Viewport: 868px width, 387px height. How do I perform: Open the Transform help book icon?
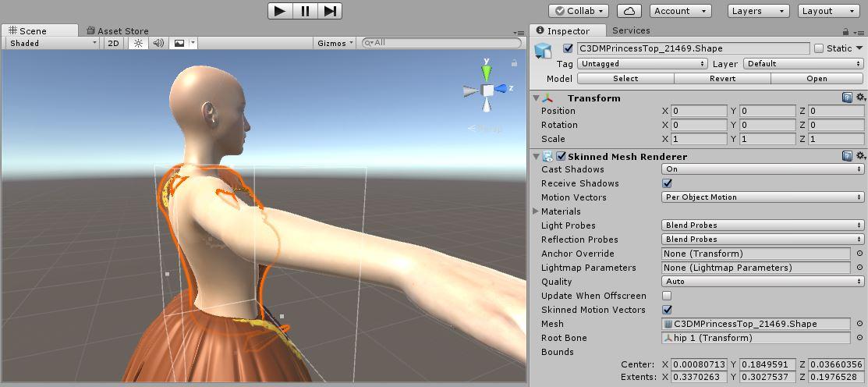[x=847, y=98]
